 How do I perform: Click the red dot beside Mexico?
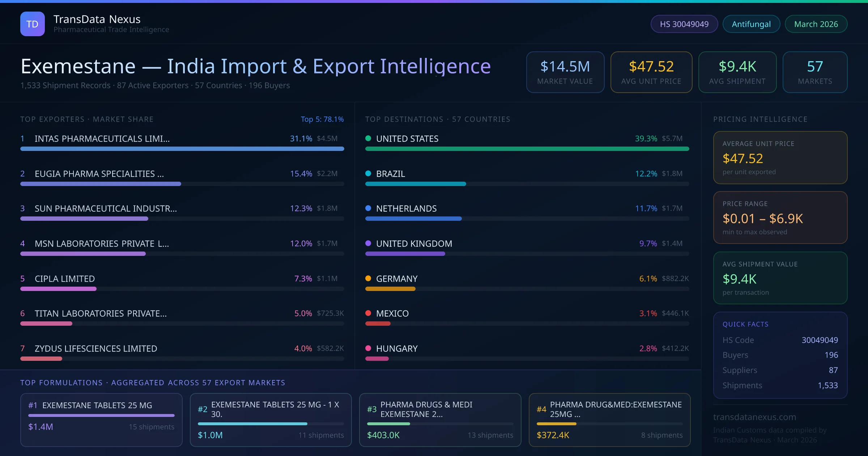tap(368, 313)
